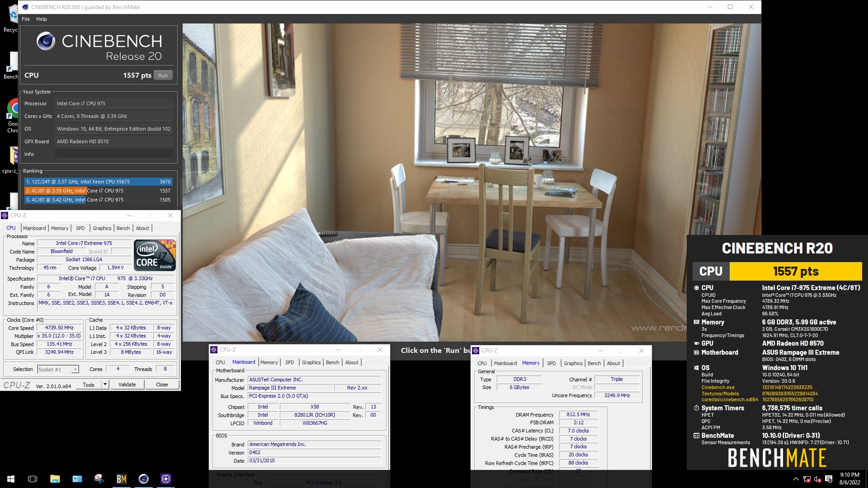Open the Help menu in Cinebench
Screen dimensions: 868x488
coord(42,19)
